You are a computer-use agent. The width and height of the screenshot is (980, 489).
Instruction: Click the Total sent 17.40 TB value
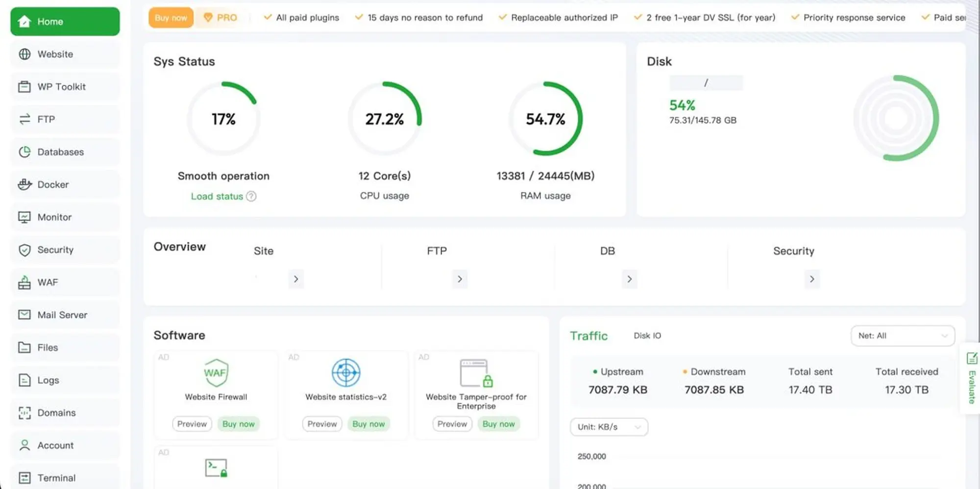coord(810,390)
